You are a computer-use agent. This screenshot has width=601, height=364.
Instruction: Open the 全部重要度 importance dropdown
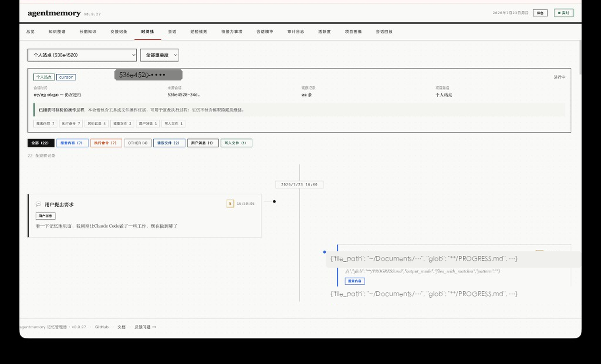159,55
